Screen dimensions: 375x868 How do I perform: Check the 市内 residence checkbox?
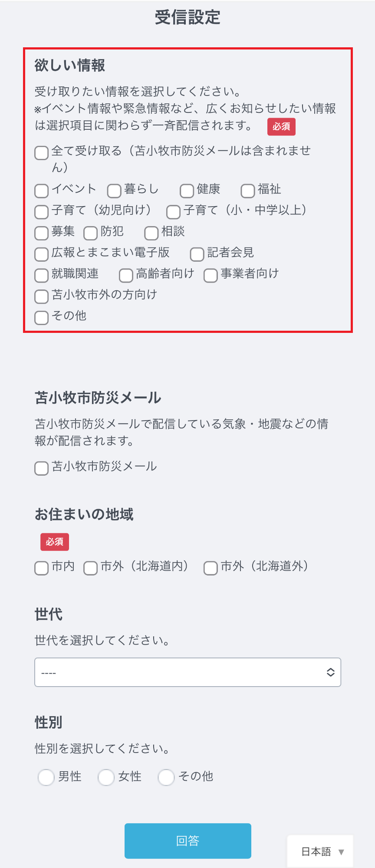coord(41,568)
